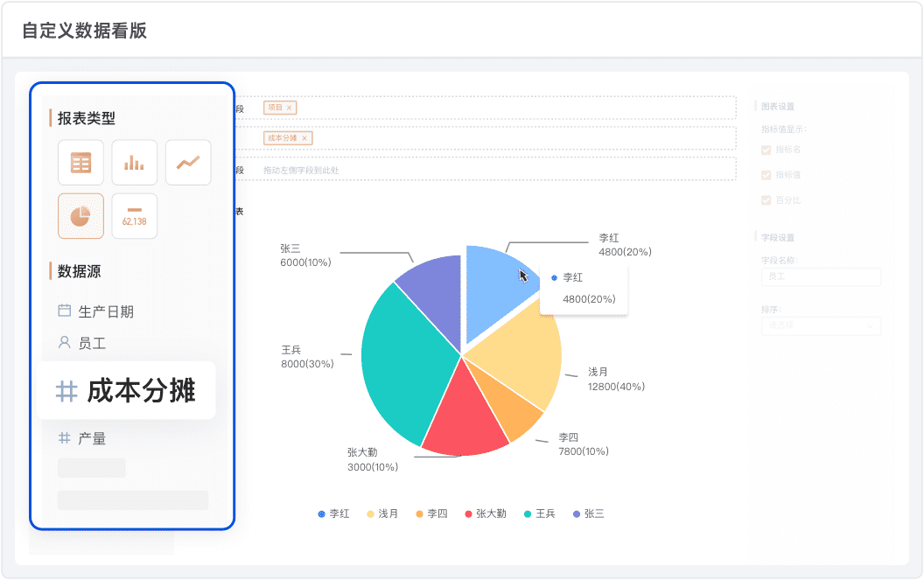
Task: Click the calendar icon beside 生产日期
Action: pyautogui.click(x=64, y=311)
